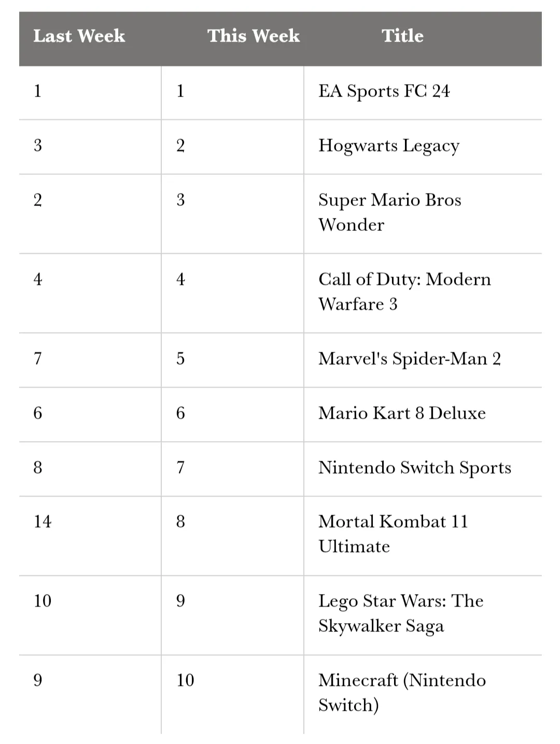The height and width of the screenshot is (744, 560).
Task: Click Last Week rank 14 for Mortal Kombat
Action: 43,522
